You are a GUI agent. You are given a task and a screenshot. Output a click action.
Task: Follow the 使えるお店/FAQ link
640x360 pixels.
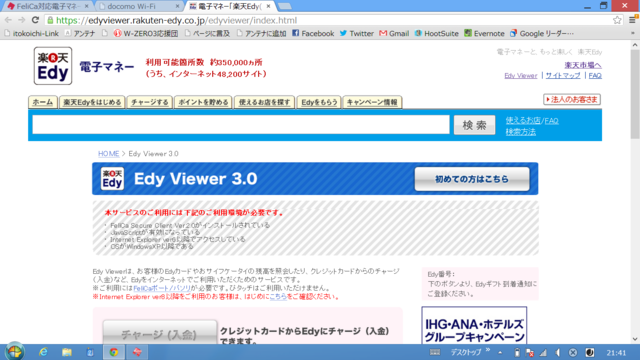pos(532,120)
